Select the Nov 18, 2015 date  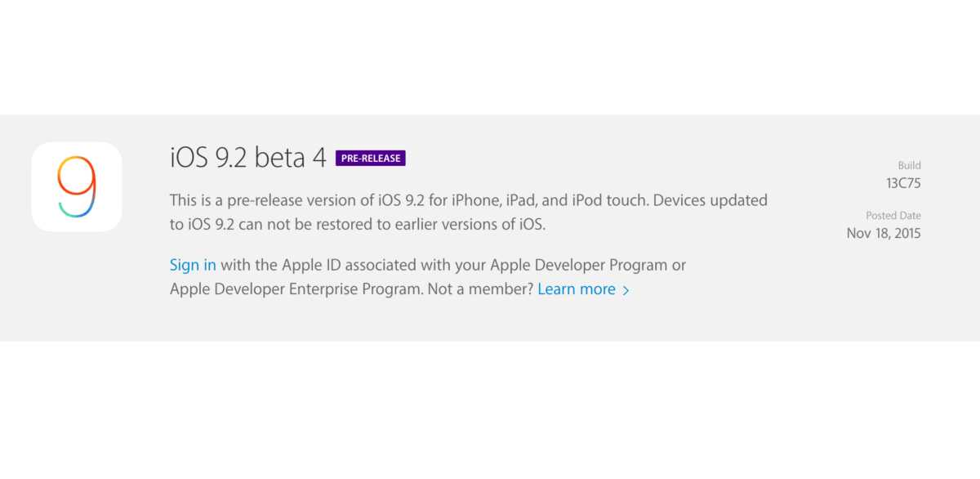point(884,234)
